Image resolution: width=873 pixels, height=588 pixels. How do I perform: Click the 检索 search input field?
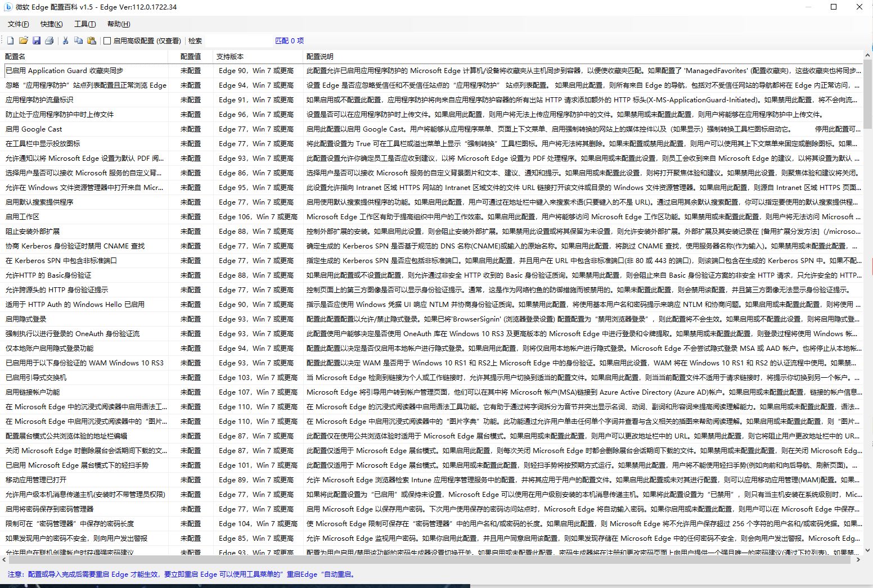(237, 40)
